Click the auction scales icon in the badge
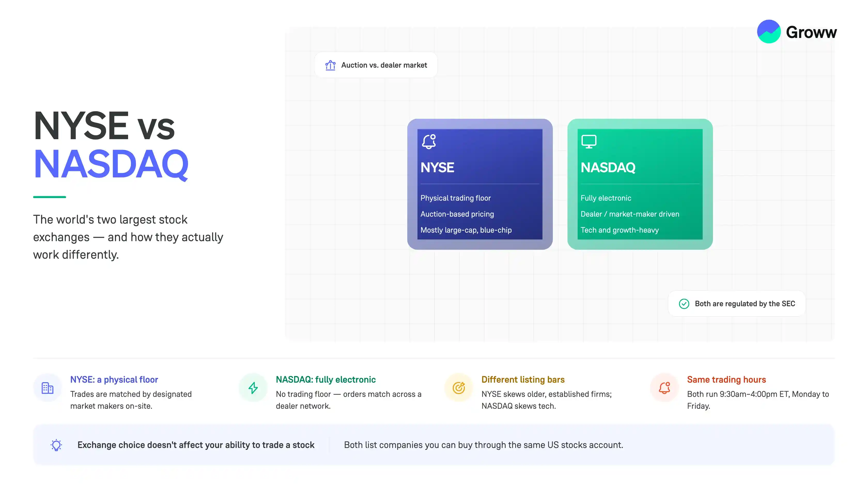Screen dimensions: 868x488 click(x=330, y=65)
